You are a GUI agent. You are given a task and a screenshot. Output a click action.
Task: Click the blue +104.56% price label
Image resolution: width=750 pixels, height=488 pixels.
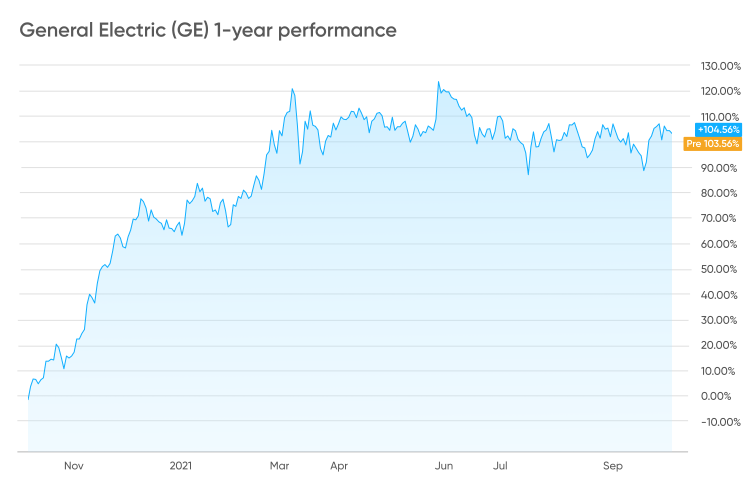pyautogui.click(x=718, y=130)
